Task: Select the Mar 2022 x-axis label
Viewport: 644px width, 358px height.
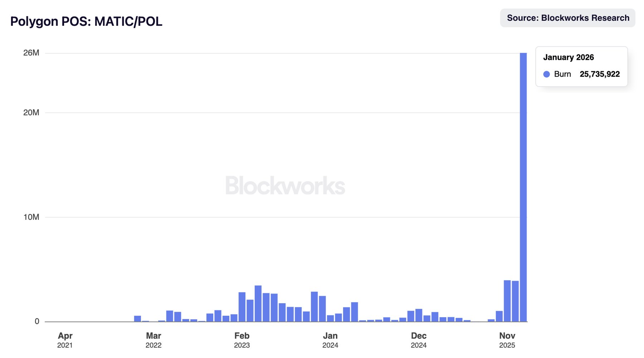Action: [x=153, y=340]
